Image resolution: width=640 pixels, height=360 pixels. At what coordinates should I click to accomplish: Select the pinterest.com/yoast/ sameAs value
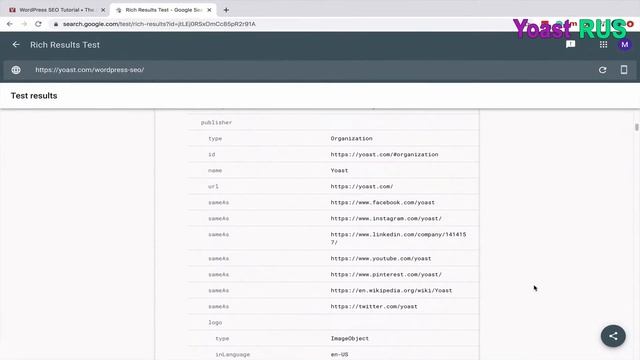click(386, 274)
